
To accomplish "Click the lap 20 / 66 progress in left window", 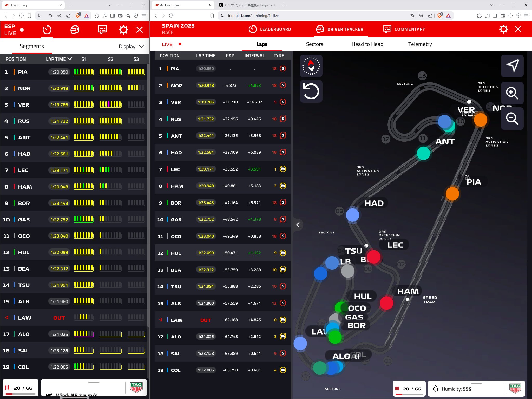I will [x=20, y=388].
